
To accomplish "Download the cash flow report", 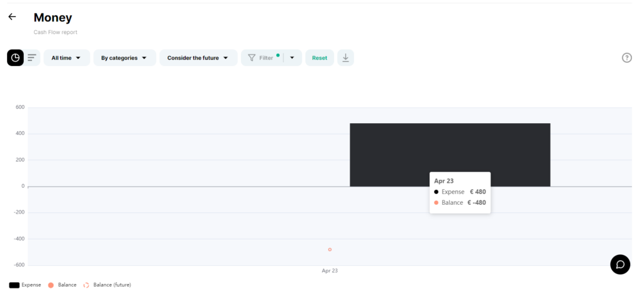I will coord(346,58).
